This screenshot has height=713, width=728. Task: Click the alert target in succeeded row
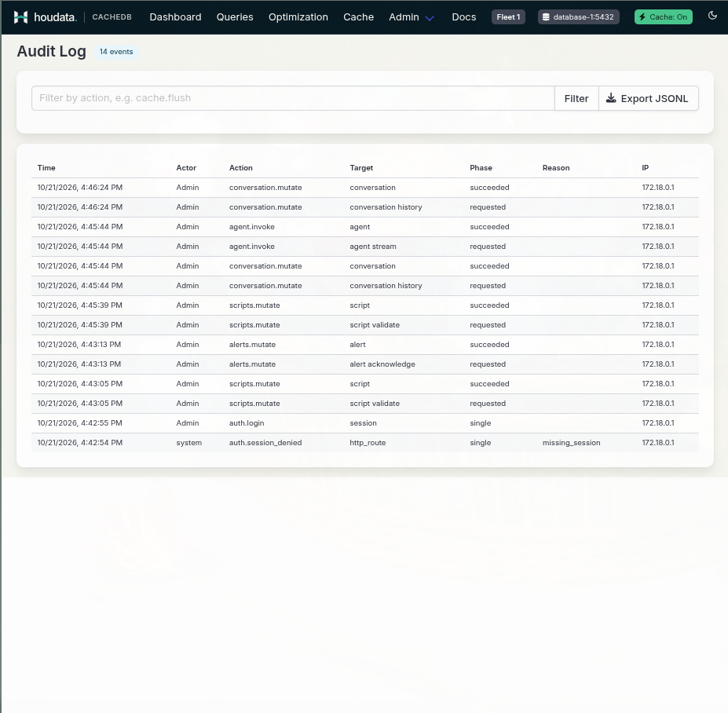tap(357, 345)
